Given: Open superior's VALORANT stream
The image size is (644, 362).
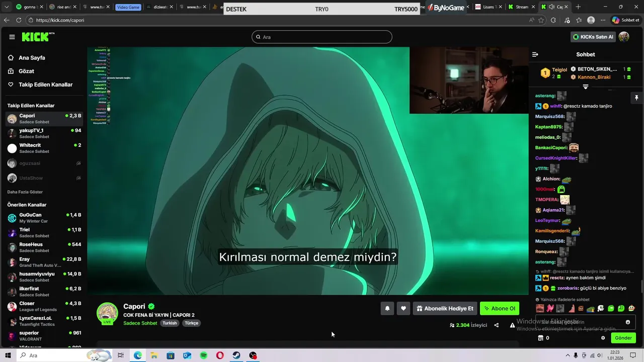Looking at the screenshot, I should [44, 336].
